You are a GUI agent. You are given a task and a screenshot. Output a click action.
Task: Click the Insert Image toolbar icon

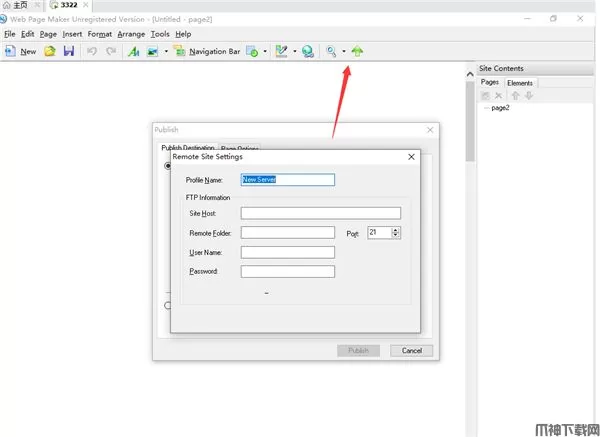[152, 51]
